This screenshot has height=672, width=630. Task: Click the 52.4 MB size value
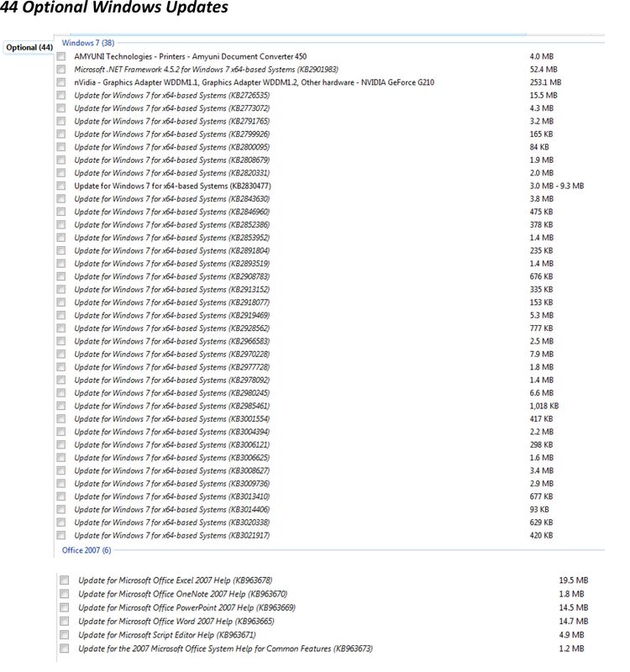[543, 70]
